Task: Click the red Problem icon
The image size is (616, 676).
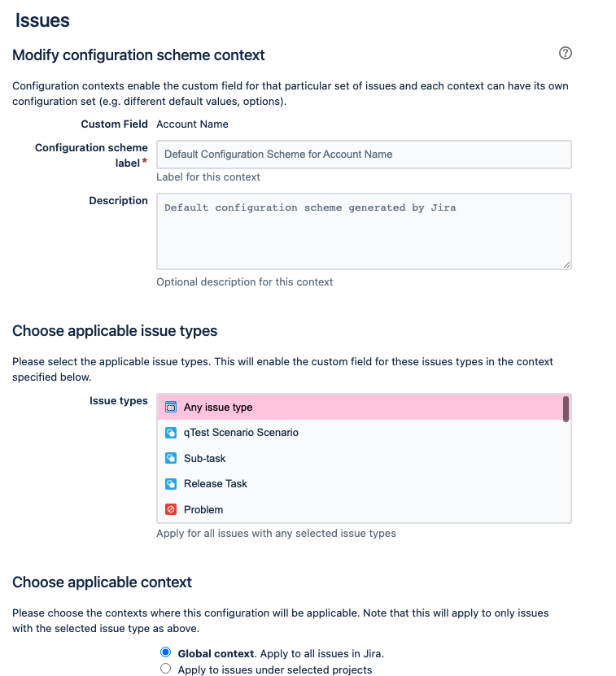Action: (171, 509)
